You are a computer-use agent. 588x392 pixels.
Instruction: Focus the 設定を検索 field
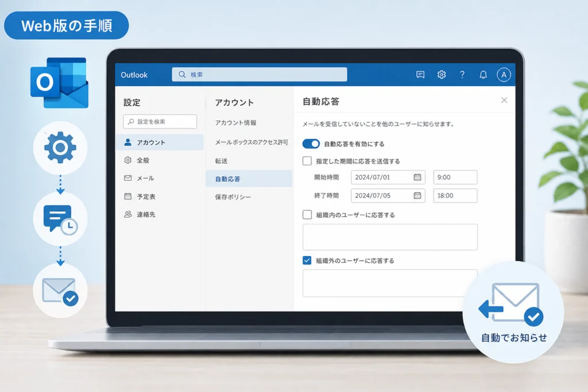(160, 122)
